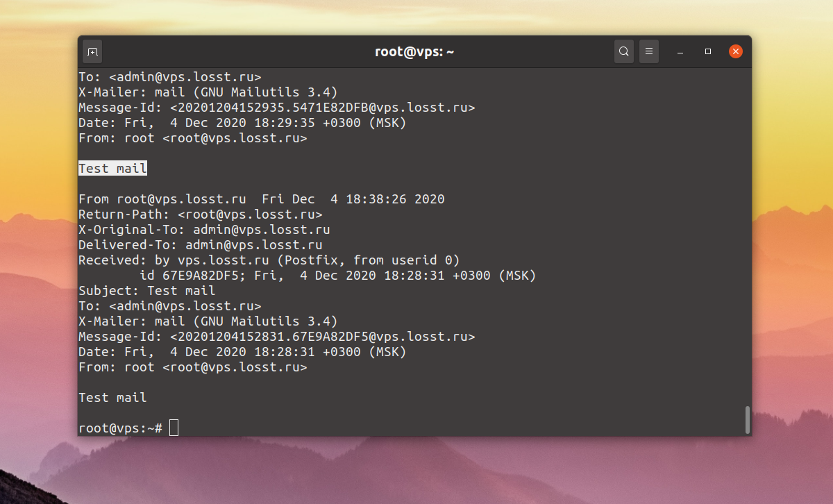Viewport: 833px width, 504px height.
Task: Click the 'X-Original-To: admin@vps.losst.ru' line
Action: (204, 230)
